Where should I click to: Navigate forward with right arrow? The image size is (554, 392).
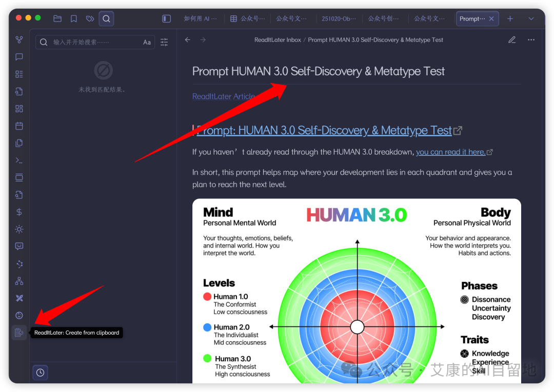203,40
